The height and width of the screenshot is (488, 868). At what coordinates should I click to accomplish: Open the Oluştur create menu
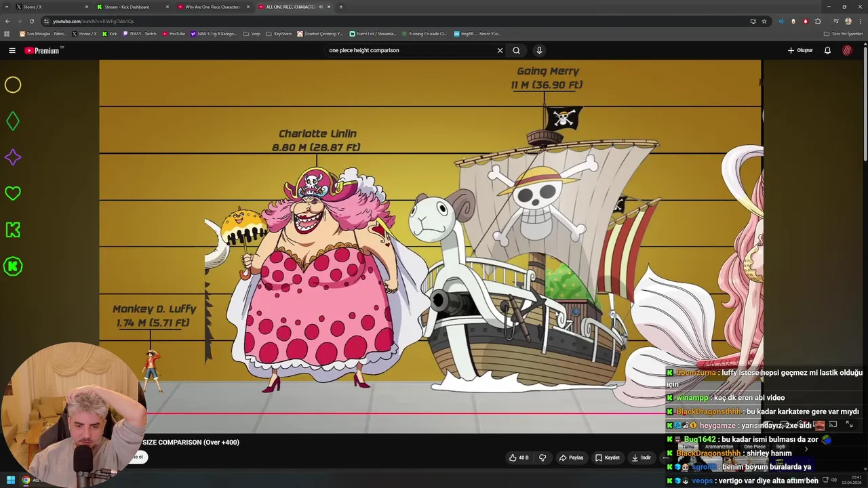800,50
